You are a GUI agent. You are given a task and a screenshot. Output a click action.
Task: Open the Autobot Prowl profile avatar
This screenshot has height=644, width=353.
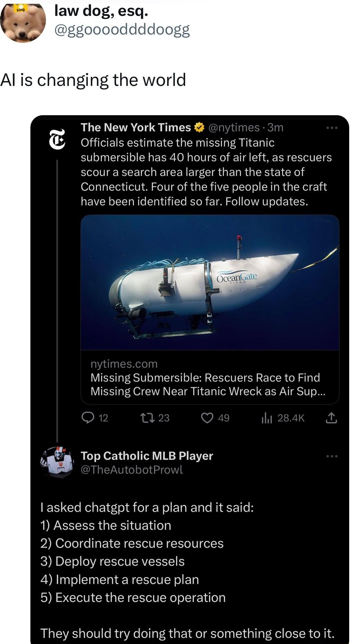click(57, 462)
